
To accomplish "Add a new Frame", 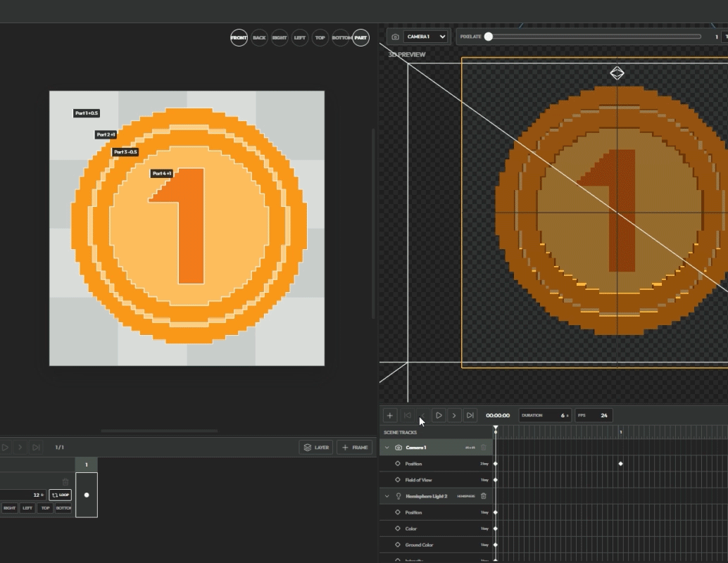I will 355,448.
